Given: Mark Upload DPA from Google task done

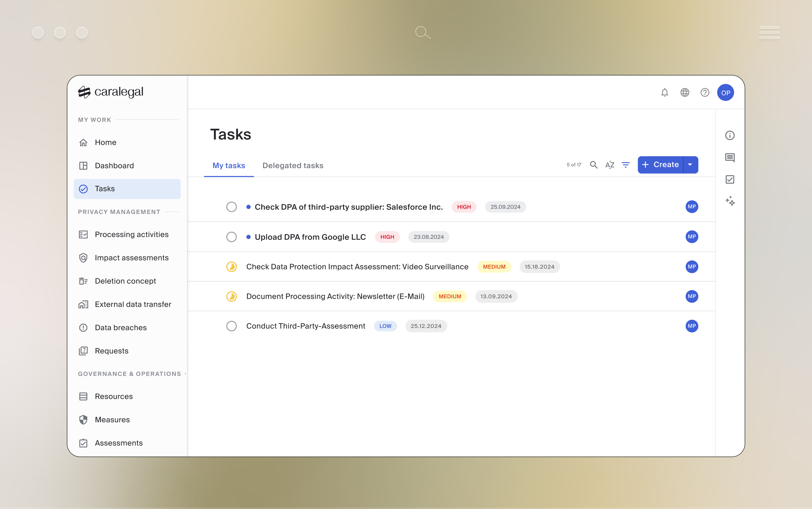Looking at the screenshot, I should [231, 237].
